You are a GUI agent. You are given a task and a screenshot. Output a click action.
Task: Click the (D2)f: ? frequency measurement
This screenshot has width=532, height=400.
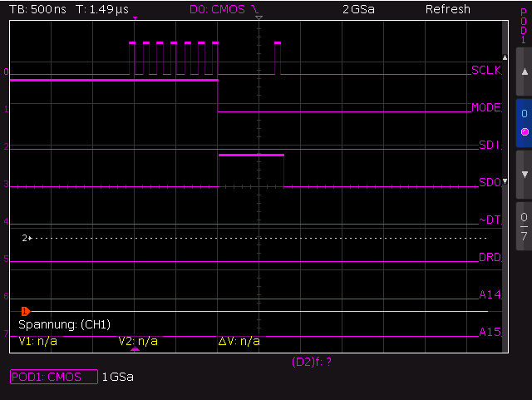[312, 362]
